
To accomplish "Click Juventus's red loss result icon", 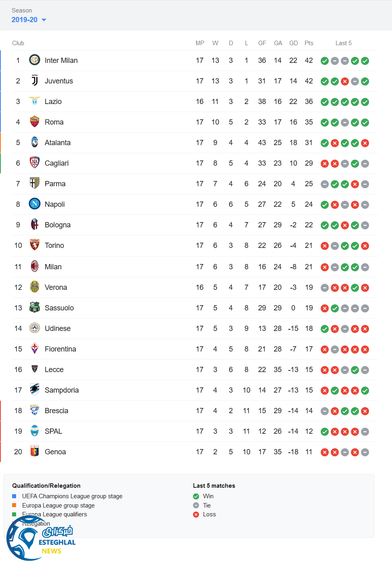I will 345,81.
